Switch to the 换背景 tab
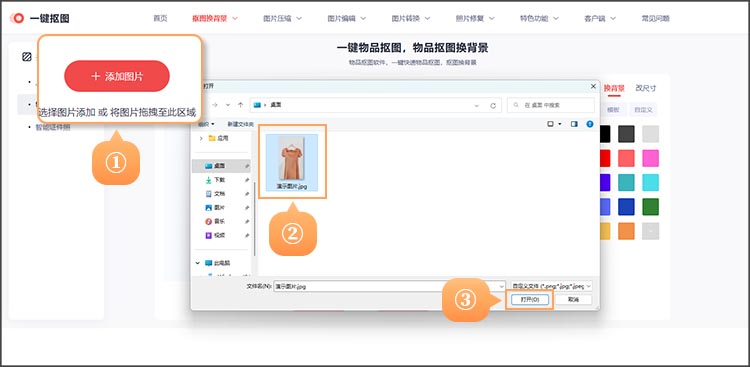The height and width of the screenshot is (367, 750). (614, 88)
